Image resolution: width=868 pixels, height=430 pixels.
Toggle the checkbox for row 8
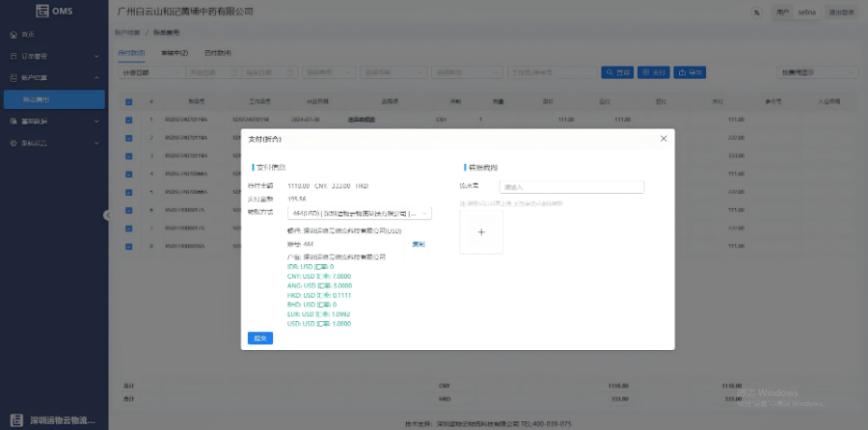[128, 246]
